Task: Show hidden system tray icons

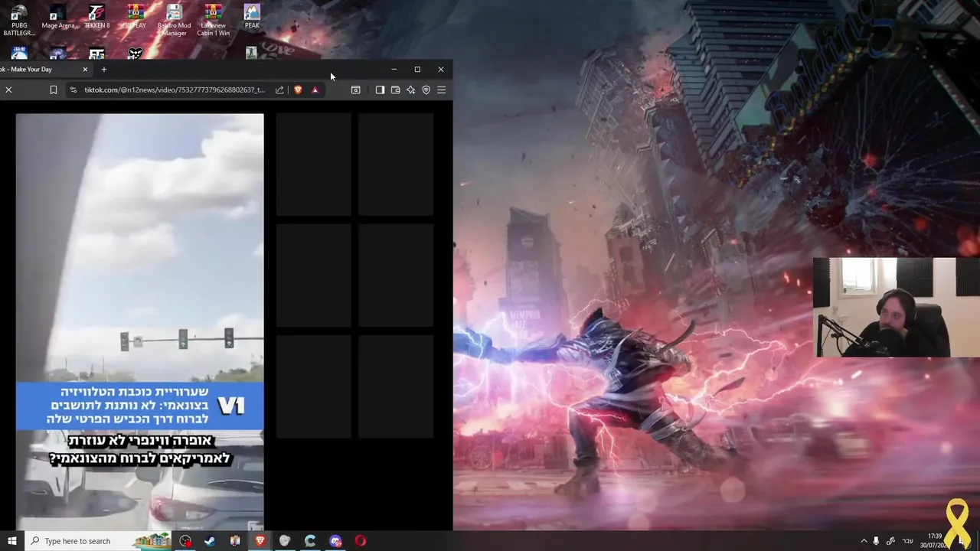Action: point(864,541)
